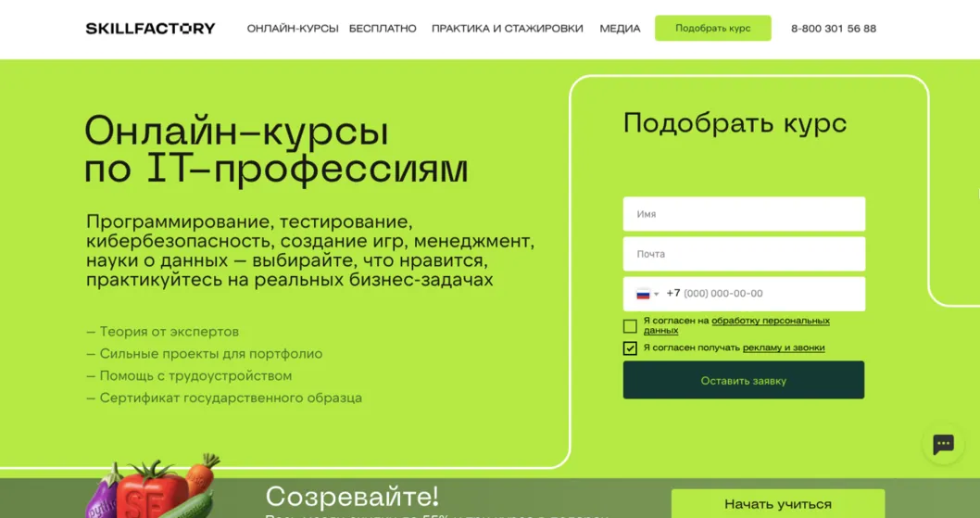Expand the country code dropdown arrow
This screenshot has height=518, width=980.
pyautogui.click(x=657, y=295)
